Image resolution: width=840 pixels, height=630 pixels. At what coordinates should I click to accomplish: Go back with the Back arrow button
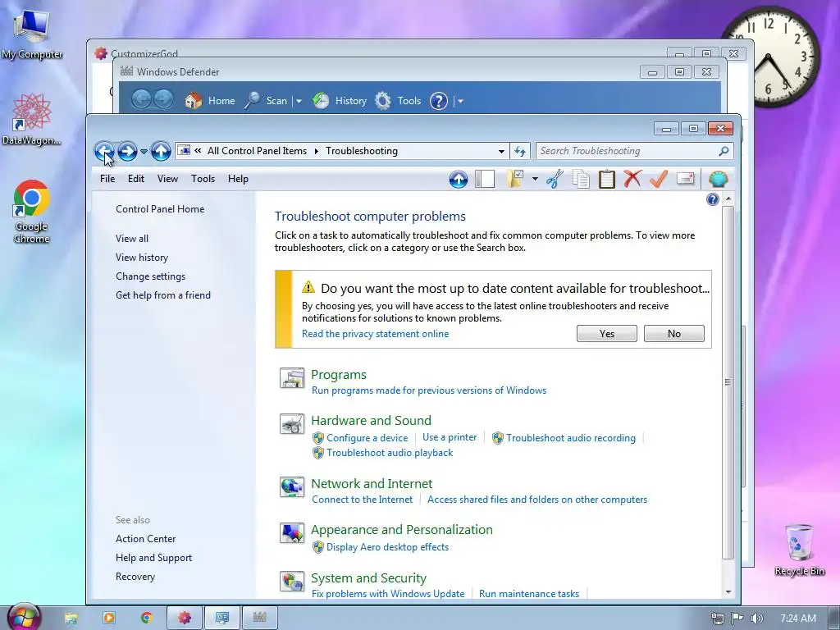click(x=104, y=152)
